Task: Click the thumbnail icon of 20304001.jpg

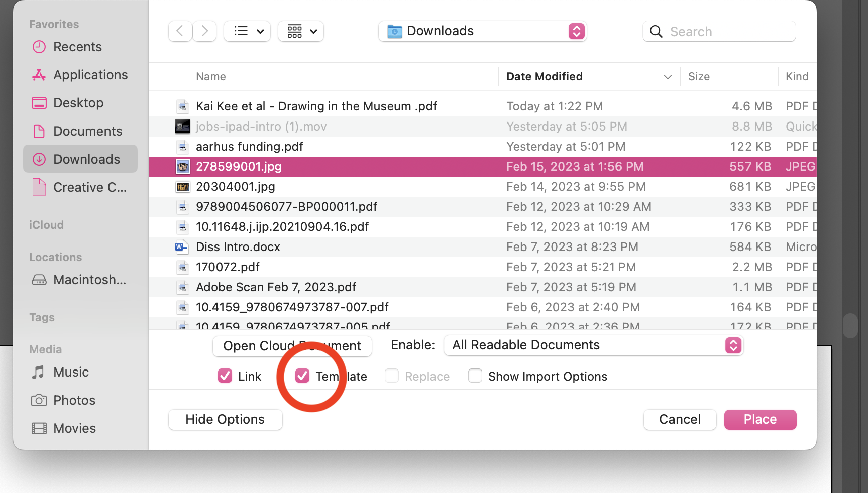Action: click(182, 187)
